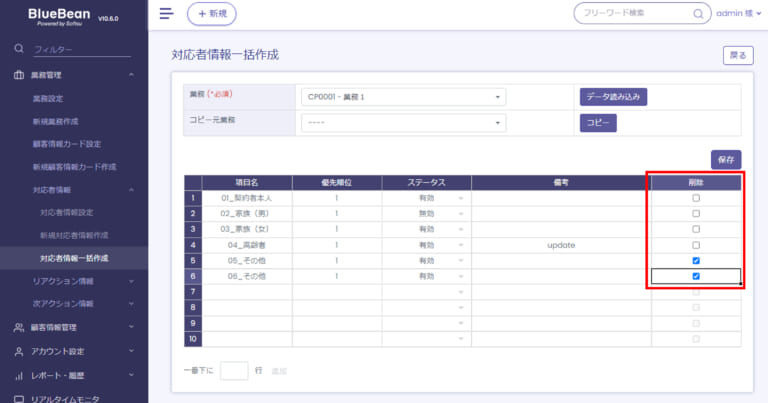This screenshot has width=768, height=403.
Task: Open the status dropdown for 02_家族（男）
Action: (440, 214)
